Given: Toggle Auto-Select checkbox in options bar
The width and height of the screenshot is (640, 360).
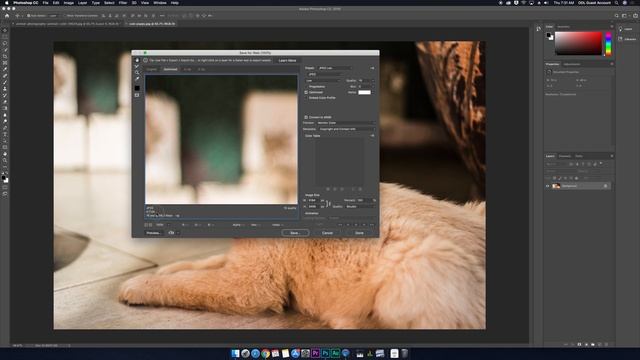Looking at the screenshot, I should (x=28, y=16).
